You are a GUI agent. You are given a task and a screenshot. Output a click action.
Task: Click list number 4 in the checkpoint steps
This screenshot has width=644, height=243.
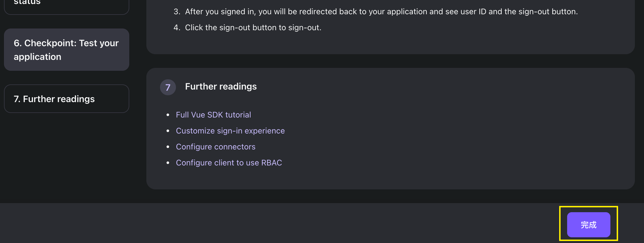pos(177,27)
